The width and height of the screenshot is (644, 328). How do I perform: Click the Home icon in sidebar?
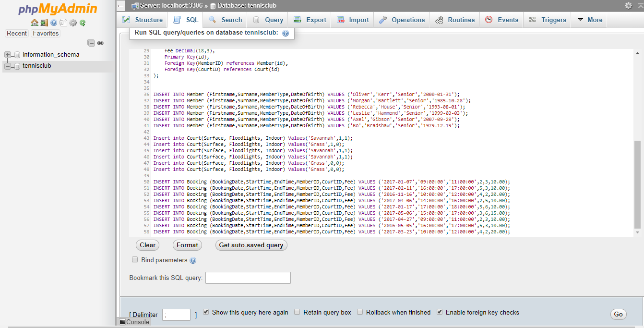[x=34, y=23]
